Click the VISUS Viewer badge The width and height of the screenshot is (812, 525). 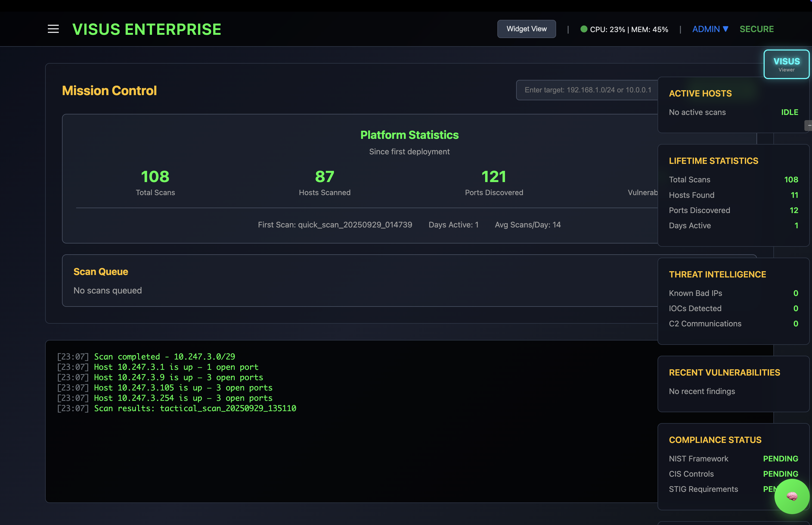pos(786,64)
